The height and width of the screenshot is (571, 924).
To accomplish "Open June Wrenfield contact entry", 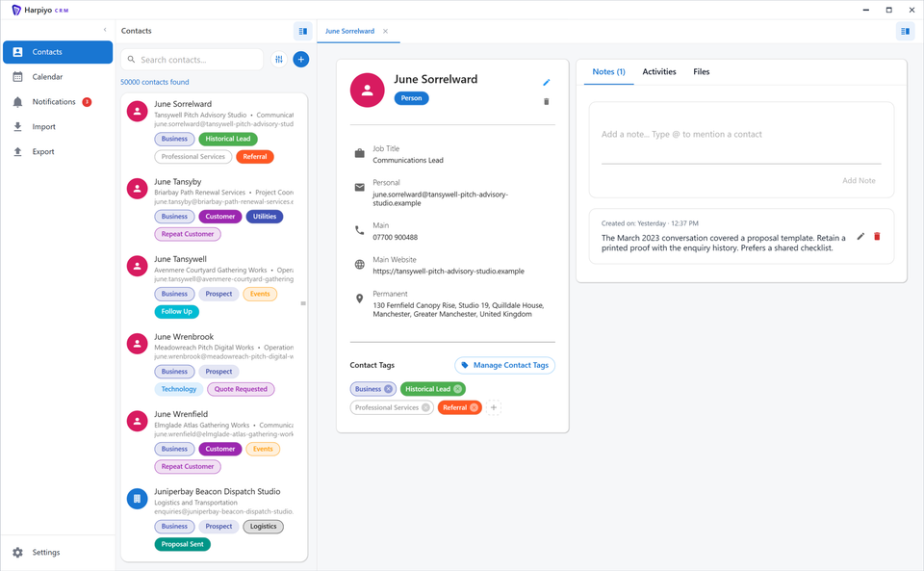I will point(214,441).
